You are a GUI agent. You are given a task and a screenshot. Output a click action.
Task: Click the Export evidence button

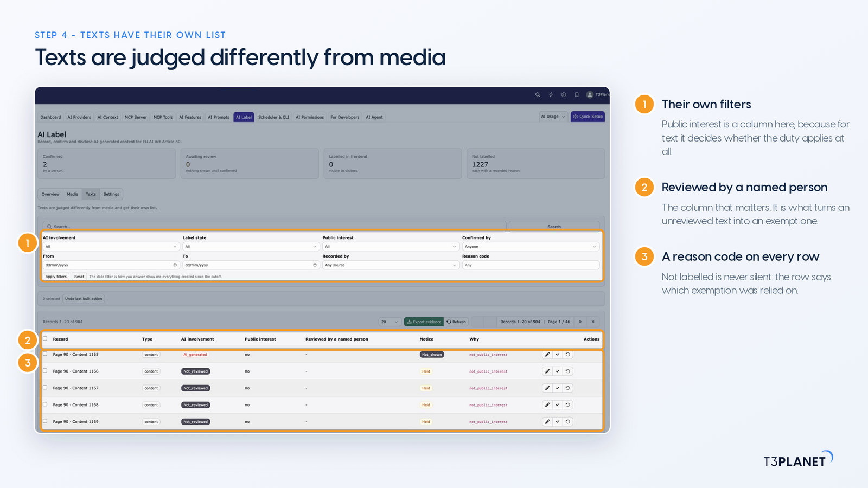(x=424, y=322)
